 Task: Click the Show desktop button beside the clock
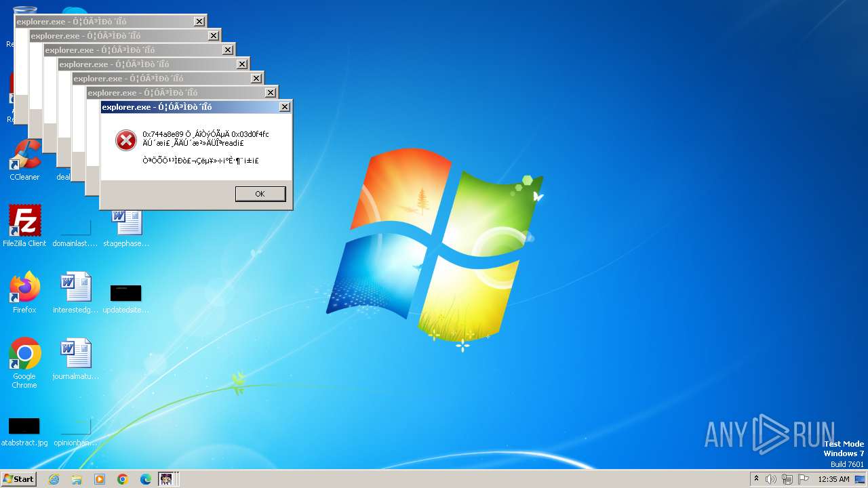point(861,479)
